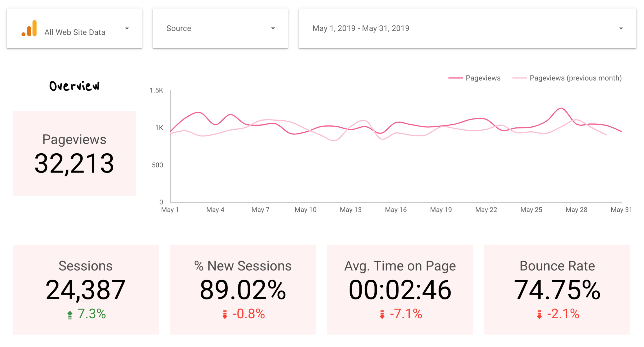Click the Sessions card title
This screenshot has height=347, width=644.
click(x=85, y=266)
